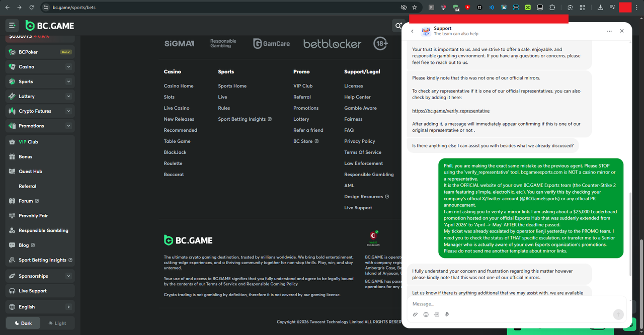Click the microphone voice message icon

(x=447, y=314)
